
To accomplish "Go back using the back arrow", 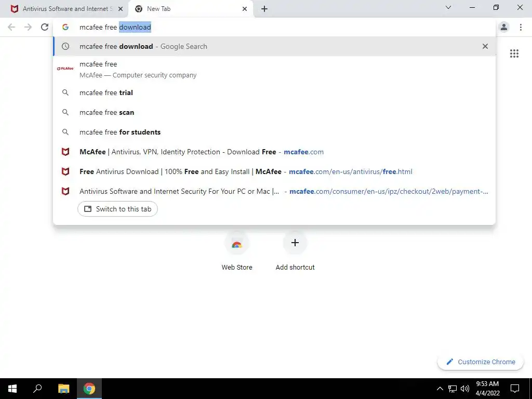I will pyautogui.click(x=11, y=27).
